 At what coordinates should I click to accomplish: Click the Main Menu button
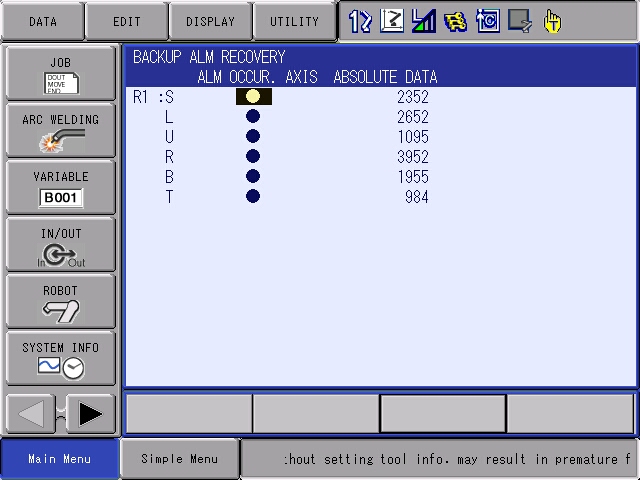(60, 459)
